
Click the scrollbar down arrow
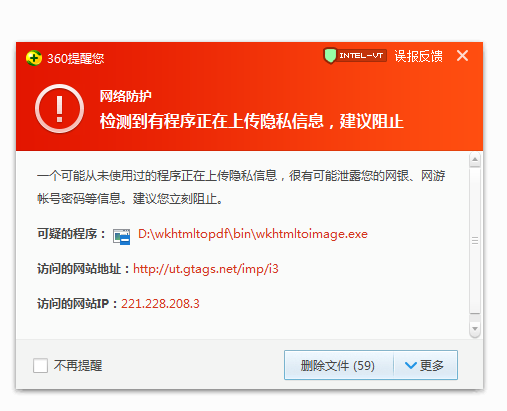[x=475, y=329]
